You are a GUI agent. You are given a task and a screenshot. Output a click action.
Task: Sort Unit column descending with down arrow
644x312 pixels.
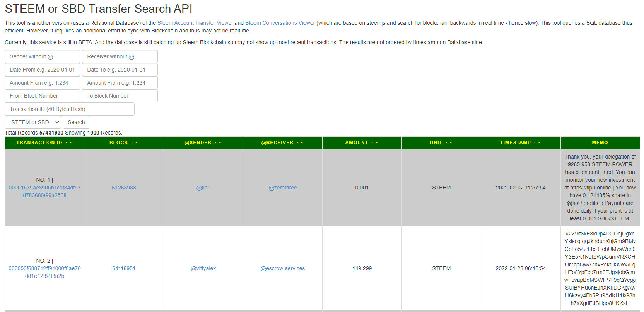451,143
